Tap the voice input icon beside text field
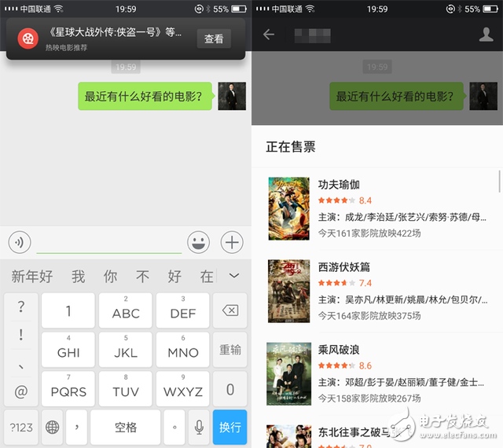Image resolution: width=503 pixels, height=448 pixels. pos(20,242)
